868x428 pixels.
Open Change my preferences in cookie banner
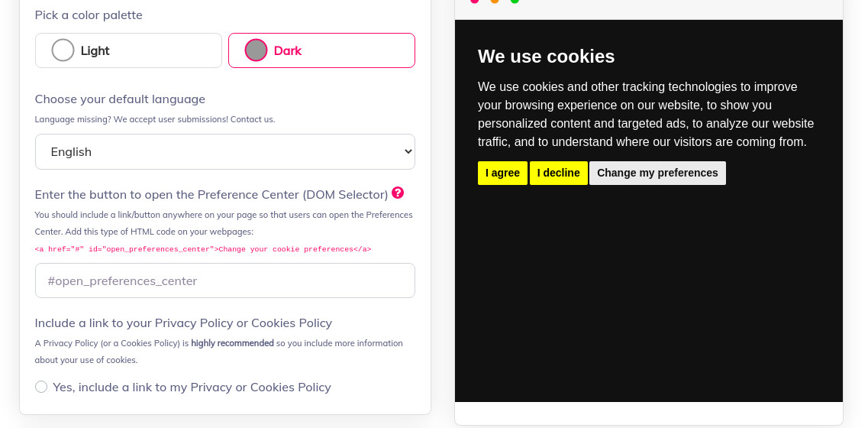(657, 173)
